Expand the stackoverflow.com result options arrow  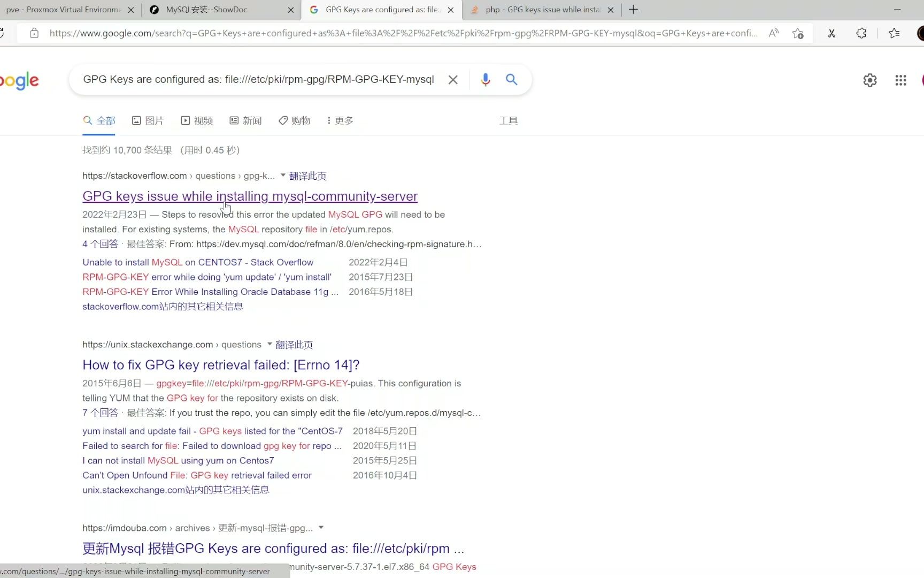coord(282,176)
